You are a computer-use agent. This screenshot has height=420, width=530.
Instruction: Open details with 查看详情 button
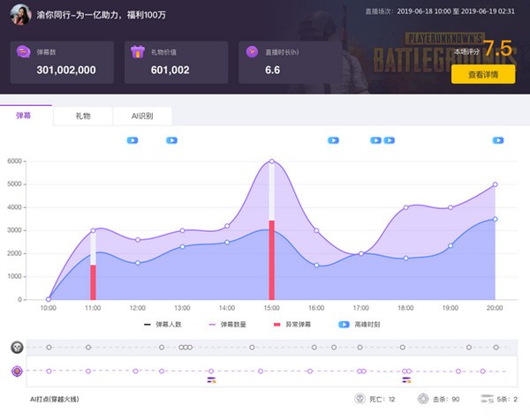pyautogui.click(x=483, y=74)
